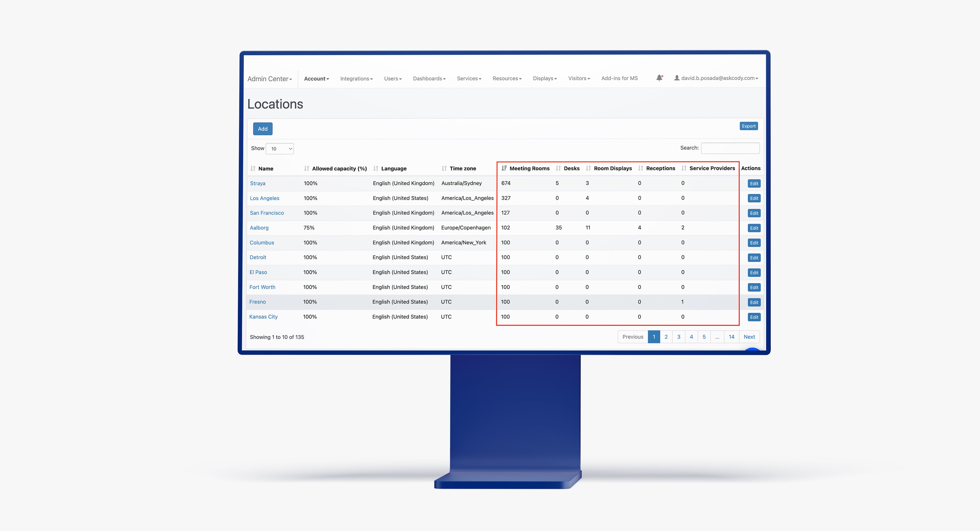Sort by Name column sort icon

coord(253,168)
